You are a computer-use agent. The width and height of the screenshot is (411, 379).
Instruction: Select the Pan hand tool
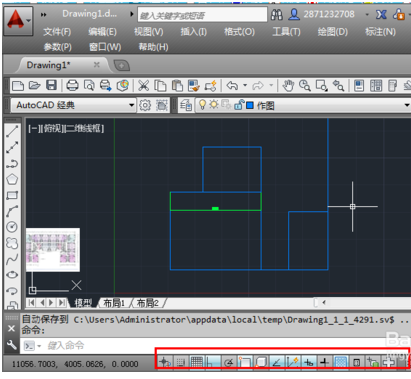coord(288,86)
